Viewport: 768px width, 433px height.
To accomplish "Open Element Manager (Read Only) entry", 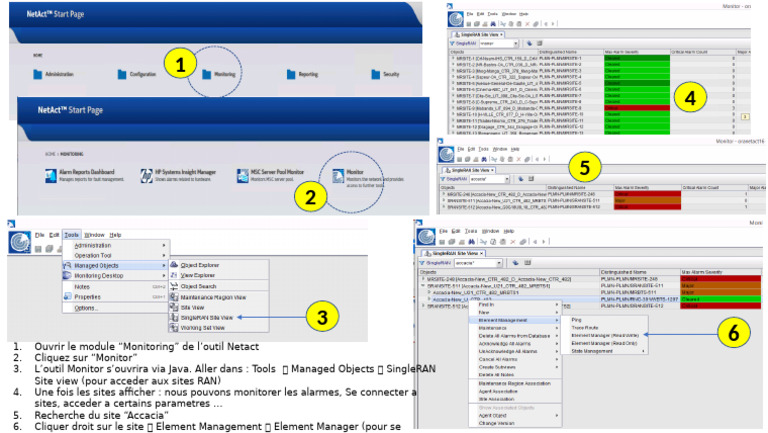I will [605, 343].
